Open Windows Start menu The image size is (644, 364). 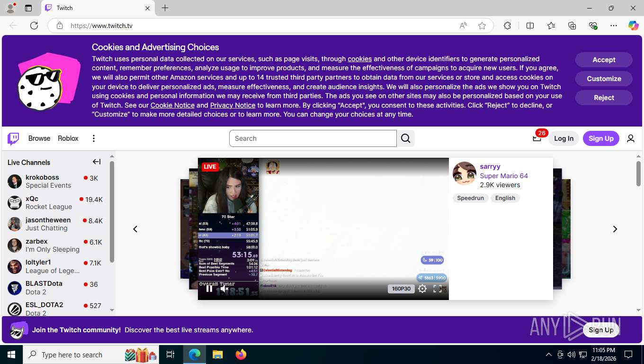click(11, 355)
